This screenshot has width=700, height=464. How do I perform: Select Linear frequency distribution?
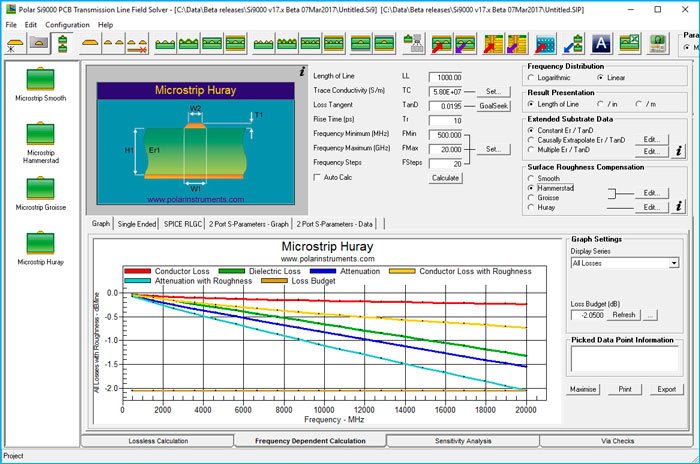tap(600, 78)
